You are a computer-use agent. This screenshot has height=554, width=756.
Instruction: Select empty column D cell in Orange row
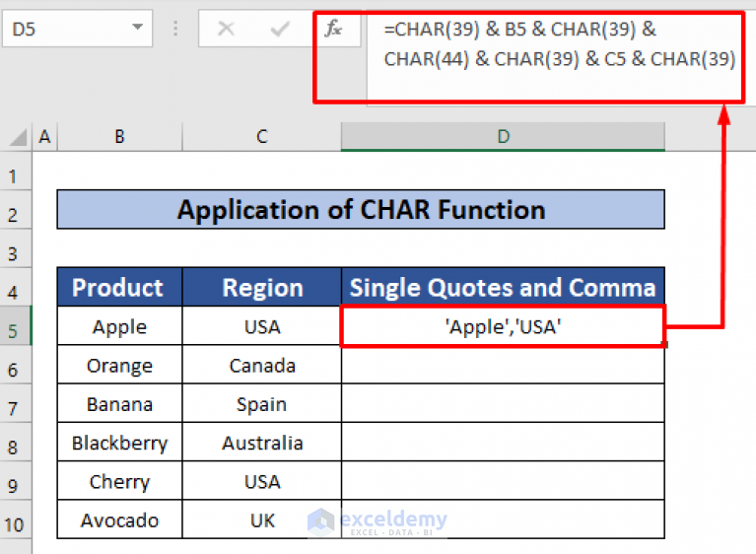(503, 365)
